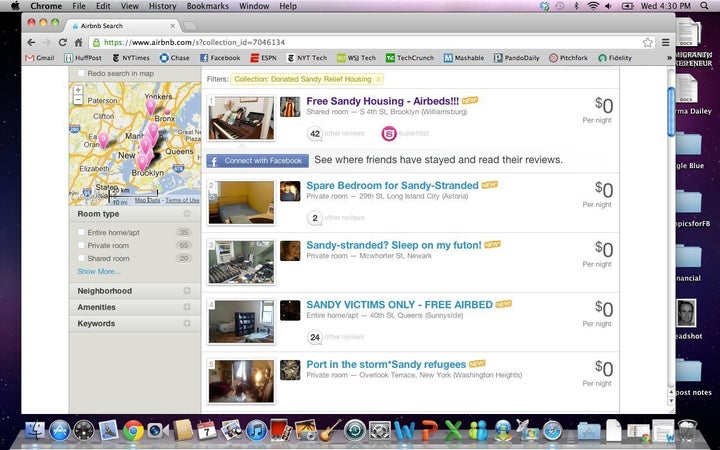The height and width of the screenshot is (450, 720).
Task: Launch the App Store from the dock
Action: pyautogui.click(x=60, y=431)
